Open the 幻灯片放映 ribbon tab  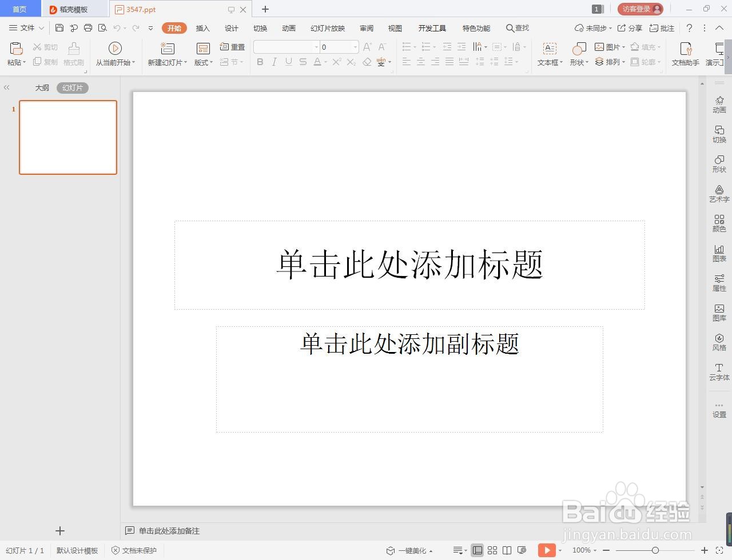tap(328, 28)
